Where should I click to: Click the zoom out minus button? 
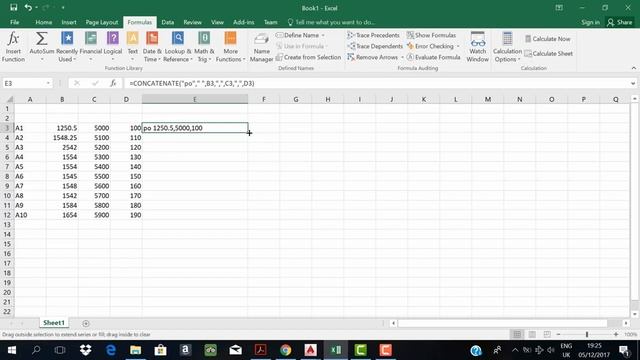pos(558,334)
